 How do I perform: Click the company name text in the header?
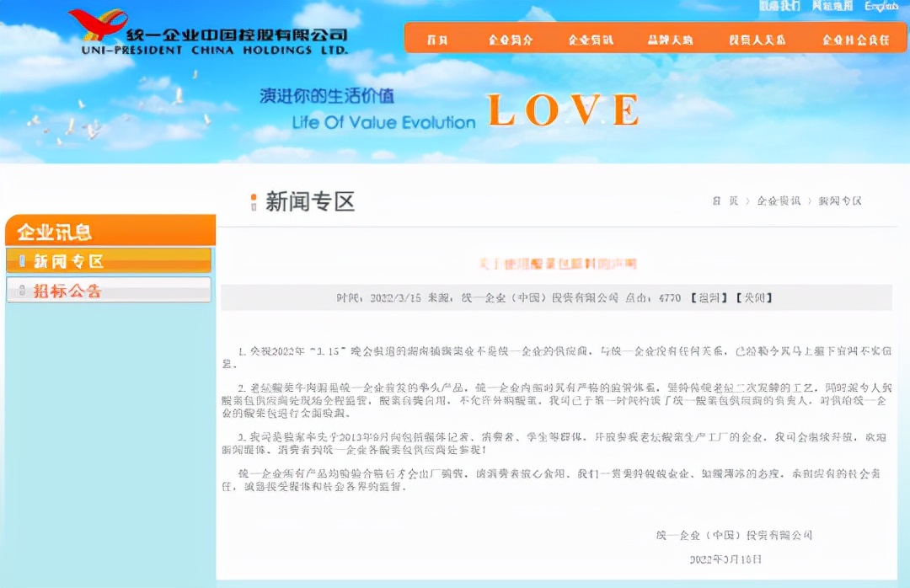tap(236, 35)
